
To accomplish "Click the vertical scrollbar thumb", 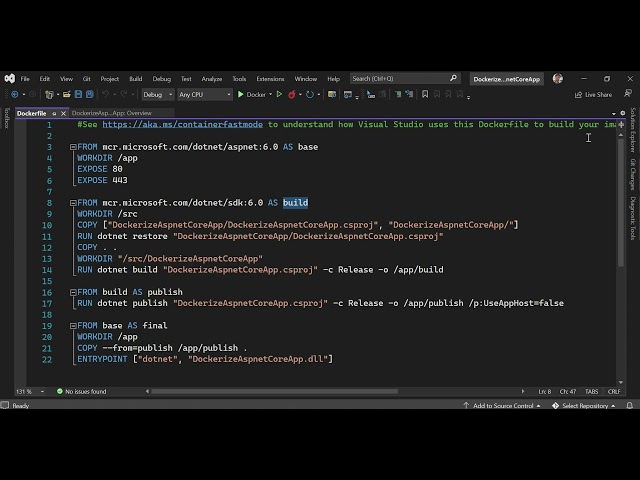I will pyautogui.click(x=621, y=202).
